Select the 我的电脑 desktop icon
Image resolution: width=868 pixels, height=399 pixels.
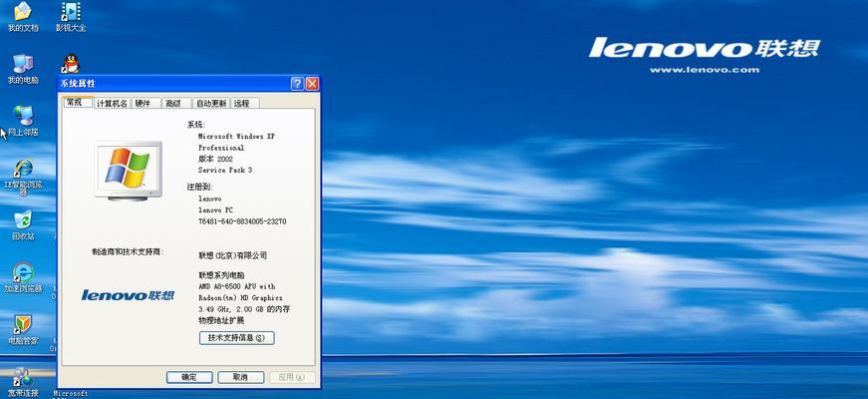pyautogui.click(x=23, y=69)
